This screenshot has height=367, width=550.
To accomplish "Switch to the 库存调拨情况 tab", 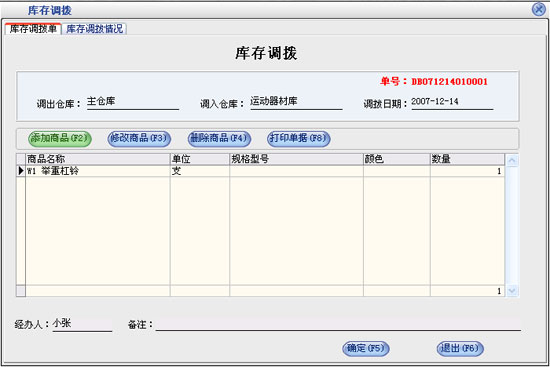I will (x=94, y=29).
